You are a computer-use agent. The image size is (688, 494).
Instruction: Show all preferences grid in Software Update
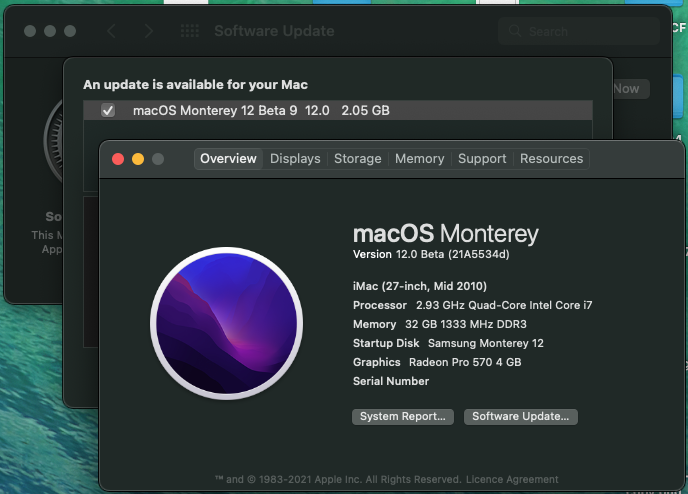190,31
